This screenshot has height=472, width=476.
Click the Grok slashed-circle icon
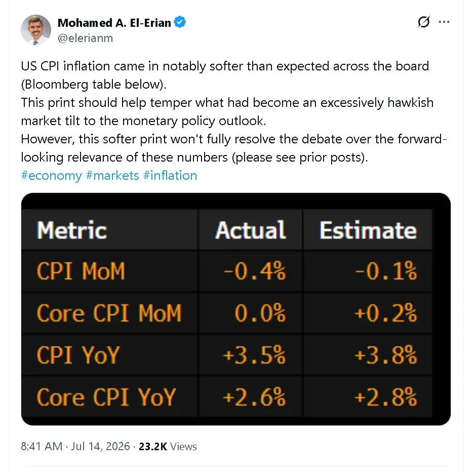423,22
